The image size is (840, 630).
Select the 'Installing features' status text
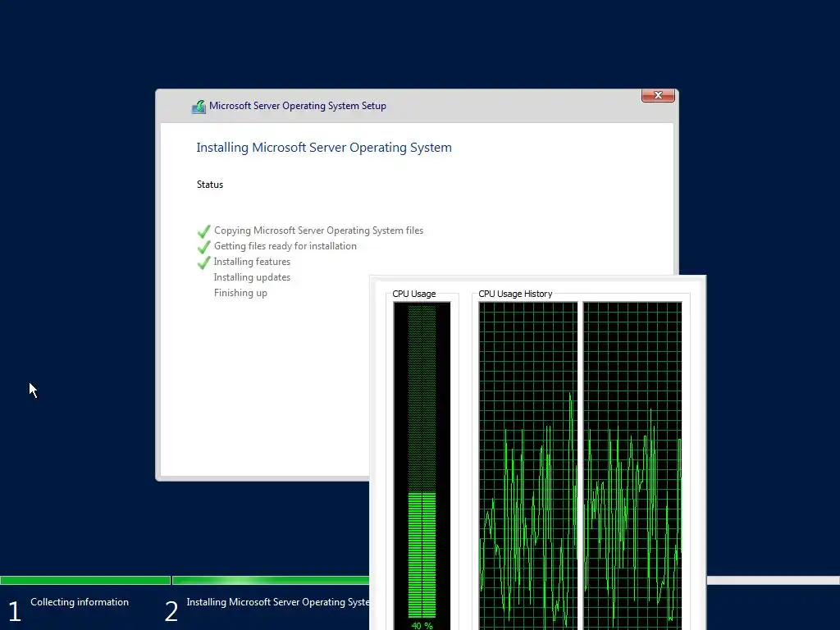coord(252,262)
